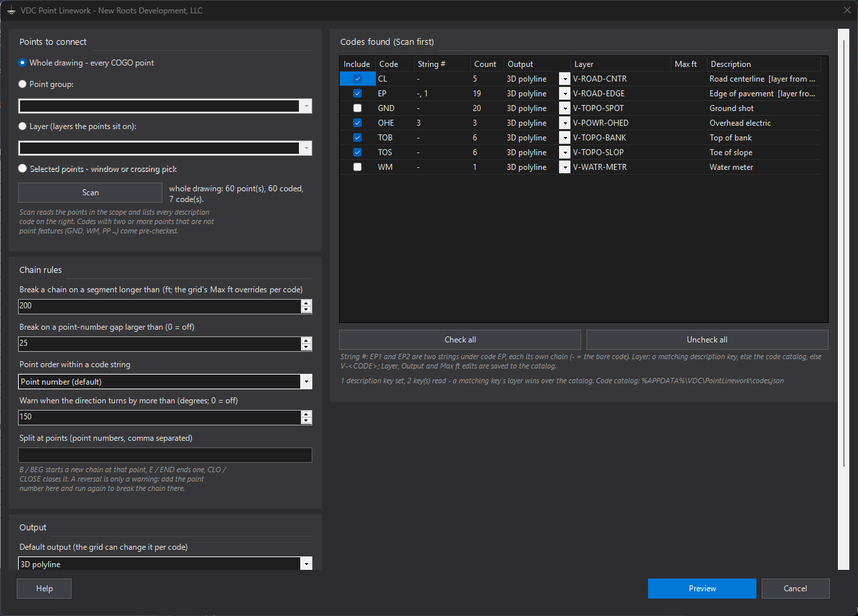Open the Default output 3D polyline dropdown

point(306,564)
